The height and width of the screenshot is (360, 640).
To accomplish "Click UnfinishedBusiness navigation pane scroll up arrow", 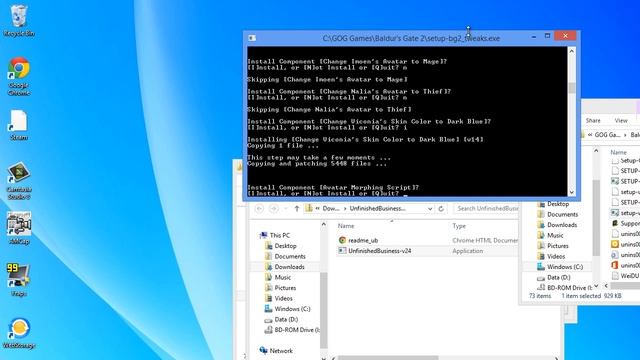I will 324,224.
